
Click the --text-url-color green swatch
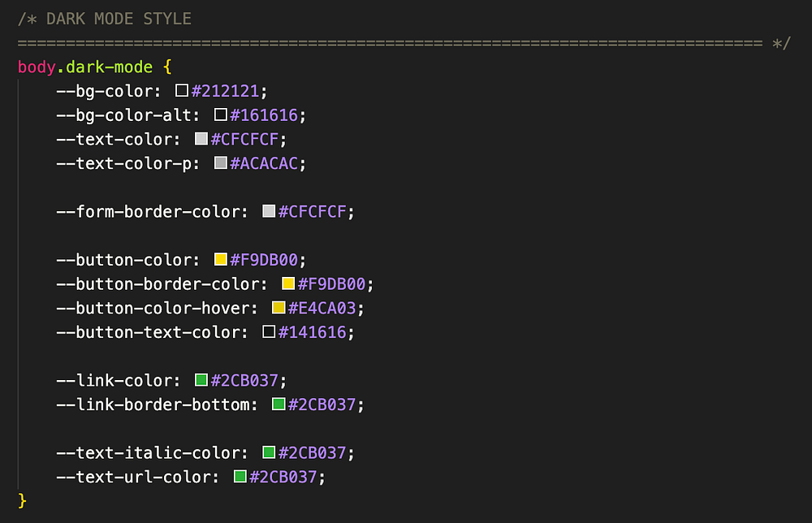click(x=240, y=477)
